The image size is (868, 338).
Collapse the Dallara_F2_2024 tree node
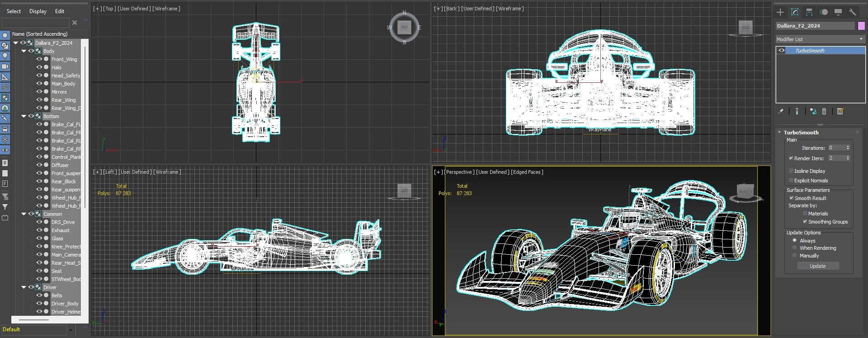pyautogui.click(x=16, y=43)
